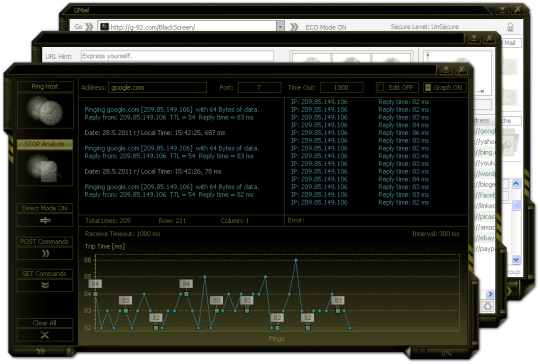
Task: Click the STOP Analyze button
Action: click(x=45, y=144)
